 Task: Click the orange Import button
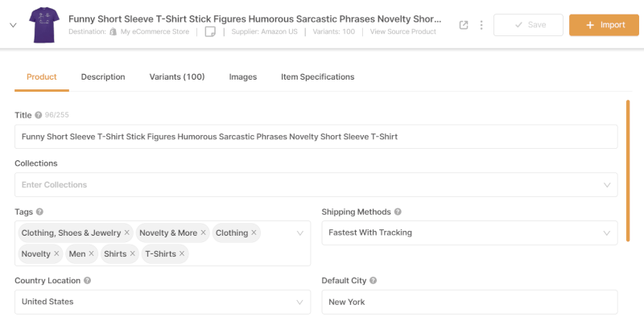coord(604,25)
